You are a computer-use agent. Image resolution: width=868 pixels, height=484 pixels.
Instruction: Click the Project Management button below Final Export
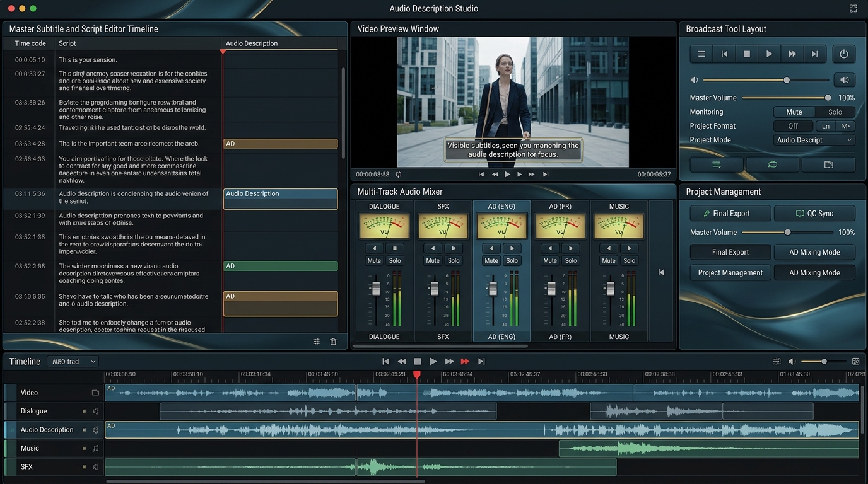click(730, 273)
